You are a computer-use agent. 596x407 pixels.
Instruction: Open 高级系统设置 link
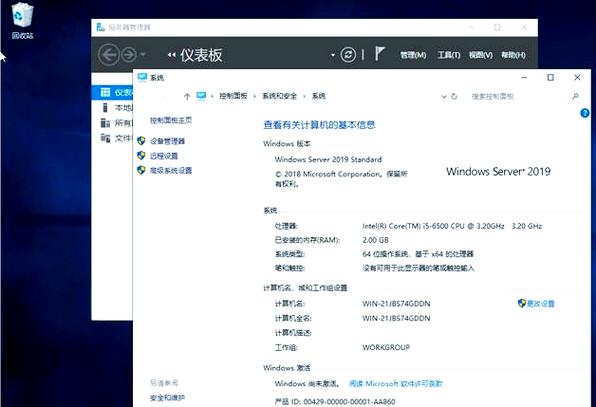171,170
